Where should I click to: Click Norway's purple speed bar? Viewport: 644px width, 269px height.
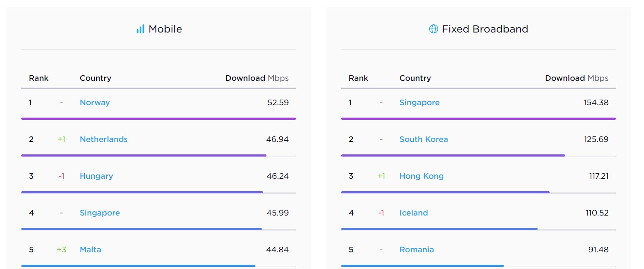(x=158, y=118)
